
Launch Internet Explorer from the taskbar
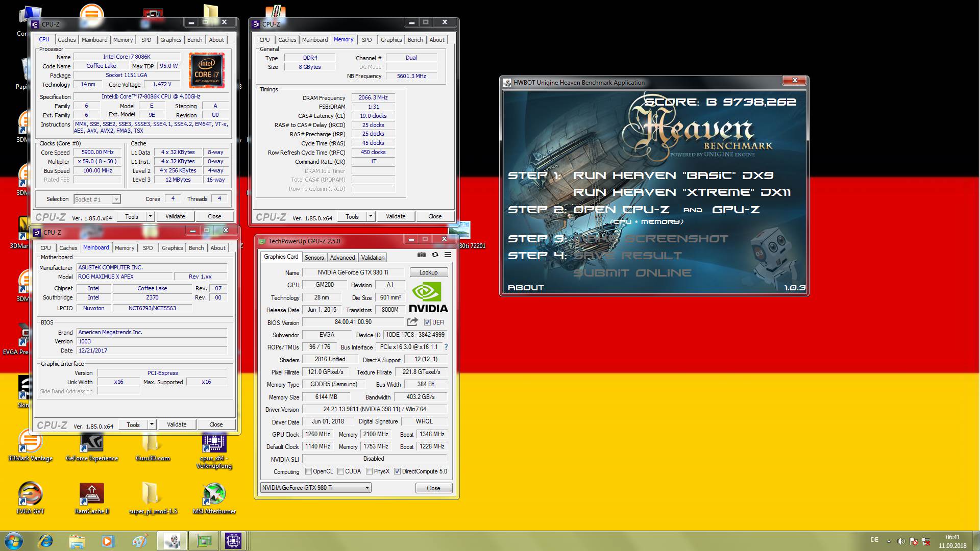coord(46,541)
